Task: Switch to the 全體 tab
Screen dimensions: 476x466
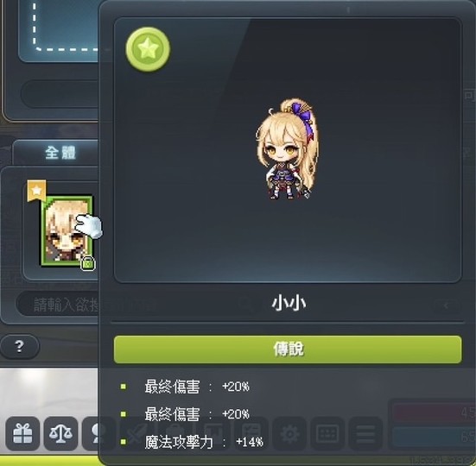Action: pyautogui.click(x=60, y=153)
